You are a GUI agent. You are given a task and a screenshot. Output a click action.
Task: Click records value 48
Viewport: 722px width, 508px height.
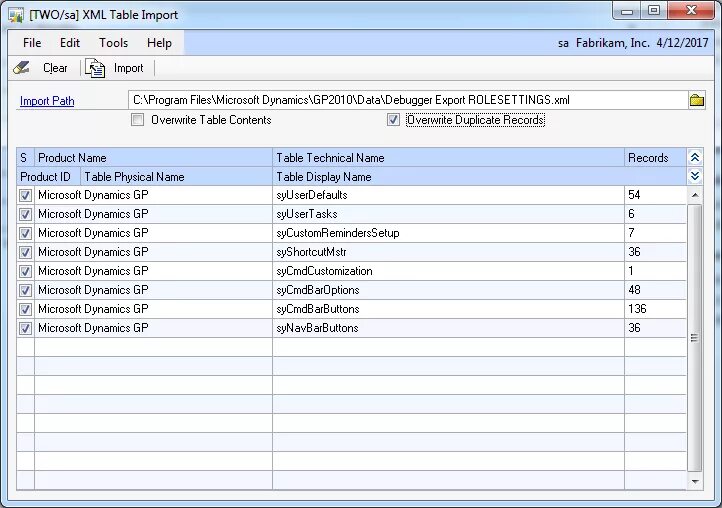pos(634,290)
